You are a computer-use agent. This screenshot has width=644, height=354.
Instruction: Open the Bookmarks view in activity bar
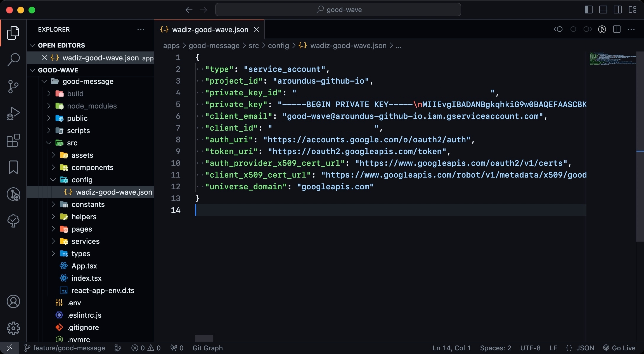point(13,167)
